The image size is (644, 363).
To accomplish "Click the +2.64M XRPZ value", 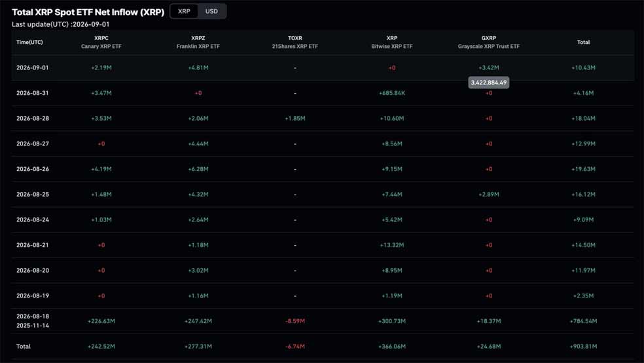I will pyautogui.click(x=198, y=220).
